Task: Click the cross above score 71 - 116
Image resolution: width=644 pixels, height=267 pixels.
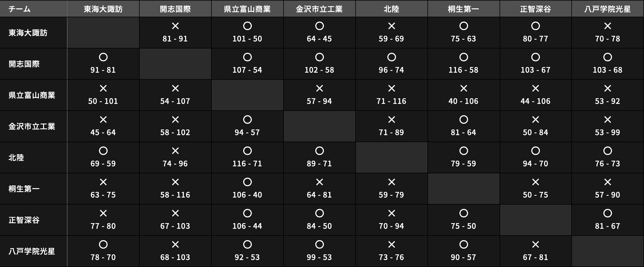Action: click(x=391, y=89)
